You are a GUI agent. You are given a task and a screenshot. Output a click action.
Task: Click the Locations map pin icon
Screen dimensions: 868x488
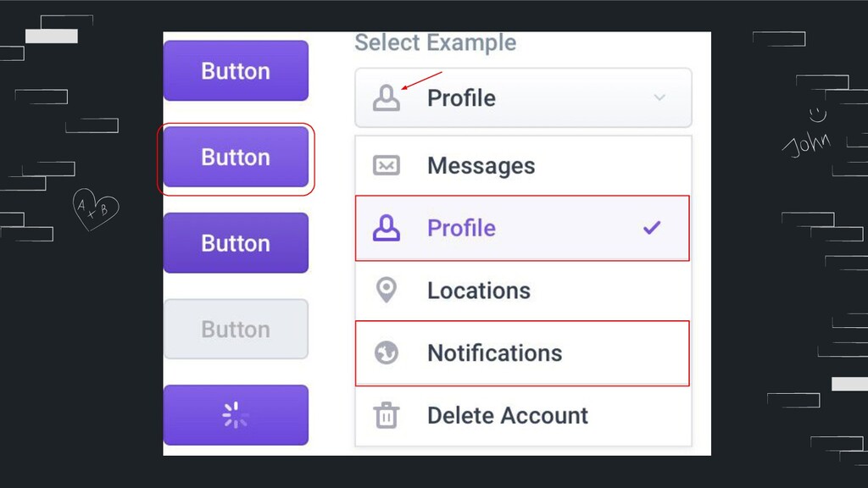[387, 291]
